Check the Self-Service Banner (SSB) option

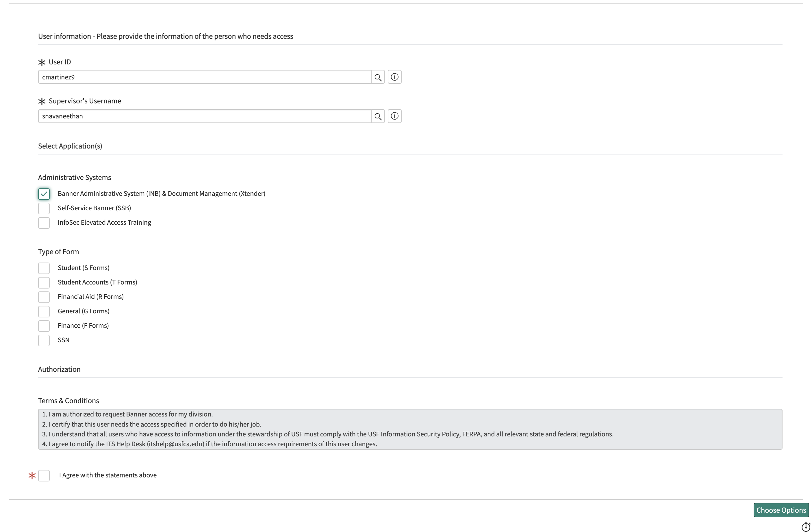pyautogui.click(x=44, y=208)
